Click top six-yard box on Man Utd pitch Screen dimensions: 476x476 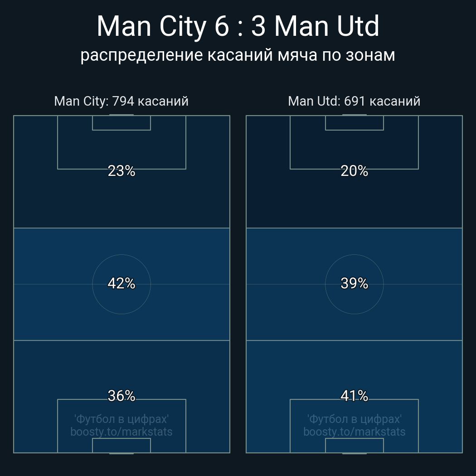point(354,123)
